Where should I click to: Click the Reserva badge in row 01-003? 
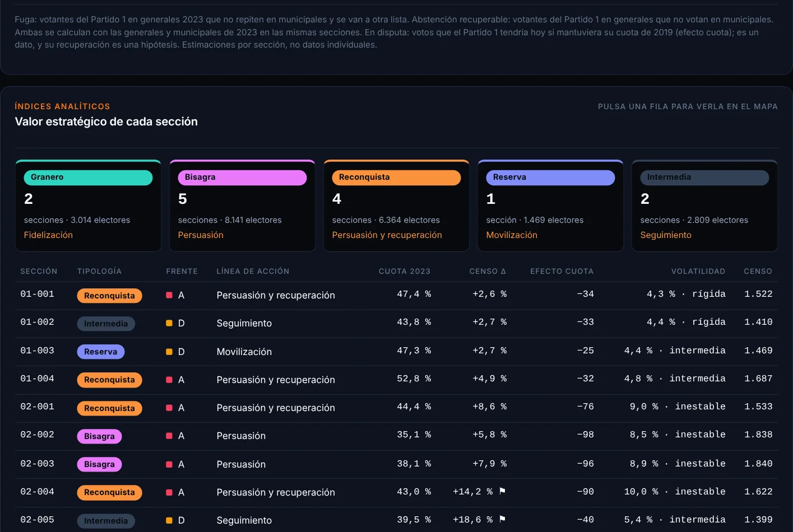pos(101,352)
